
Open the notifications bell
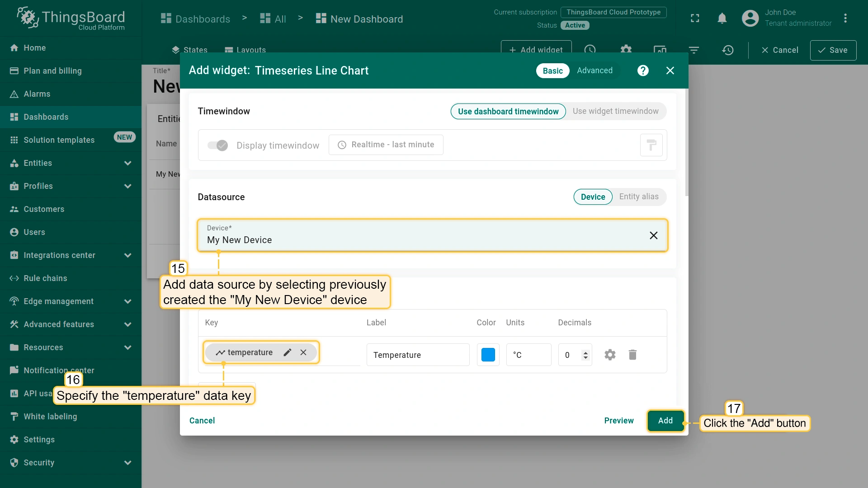click(x=722, y=18)
